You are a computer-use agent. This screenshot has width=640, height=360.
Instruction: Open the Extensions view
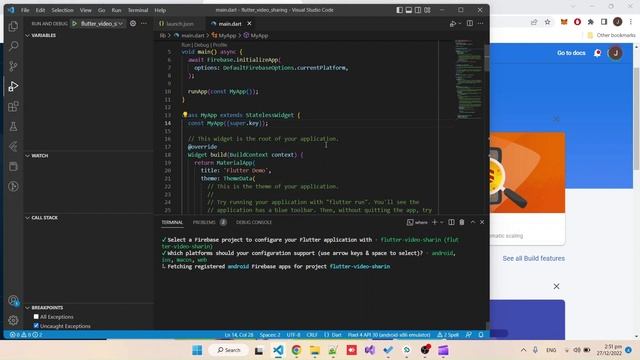[13, 106]
